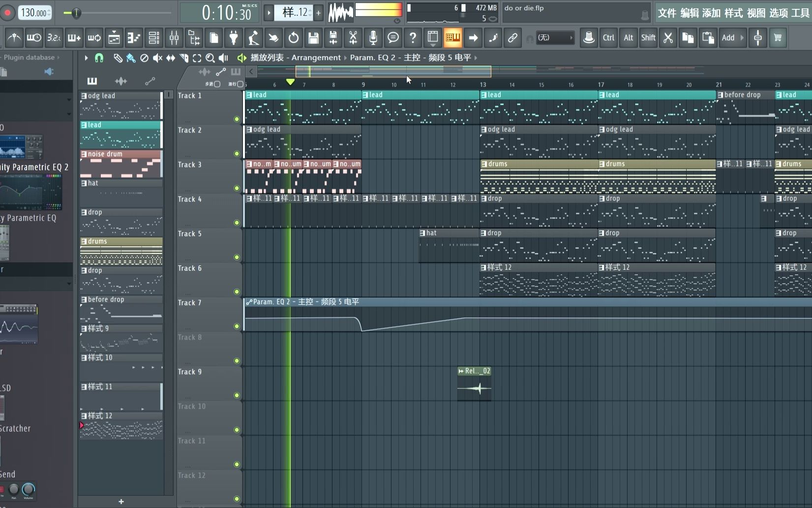Toggle wait for input to start
The width and height of the screenshot is (812, 508).
(34, 37)
